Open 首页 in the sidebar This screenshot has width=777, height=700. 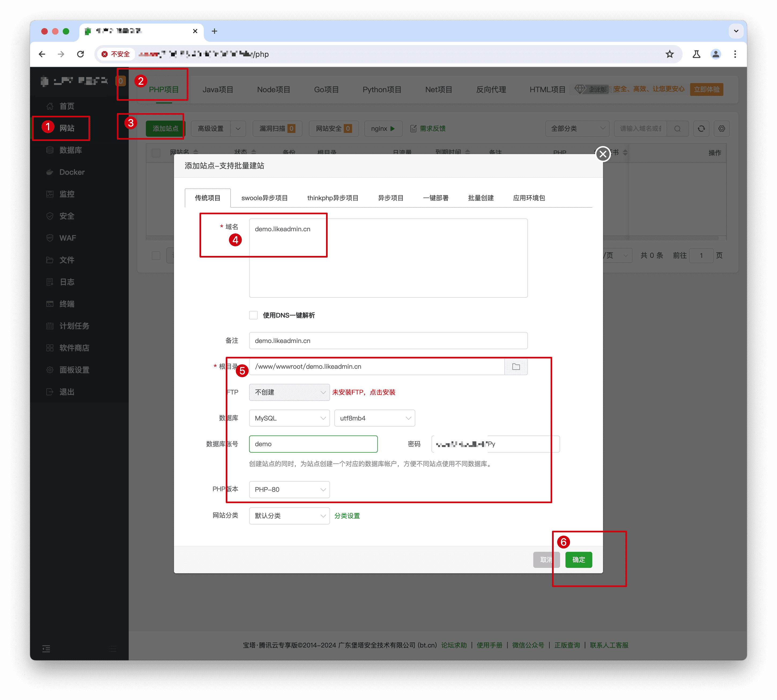(x=66, y=106)
